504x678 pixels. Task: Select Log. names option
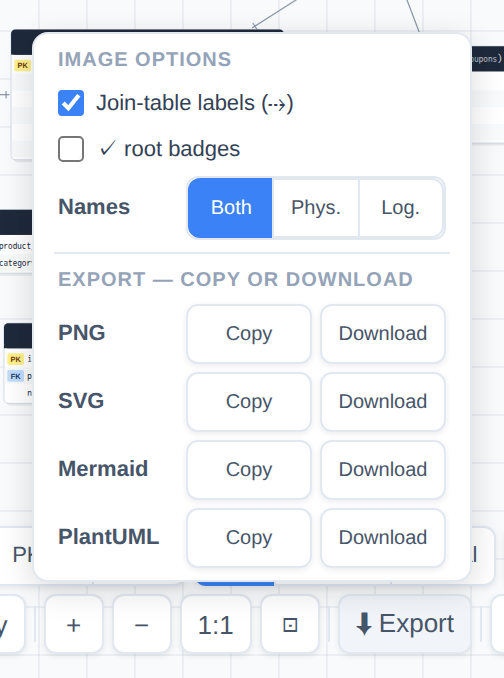pyautogui.click(x=401, y=208)
